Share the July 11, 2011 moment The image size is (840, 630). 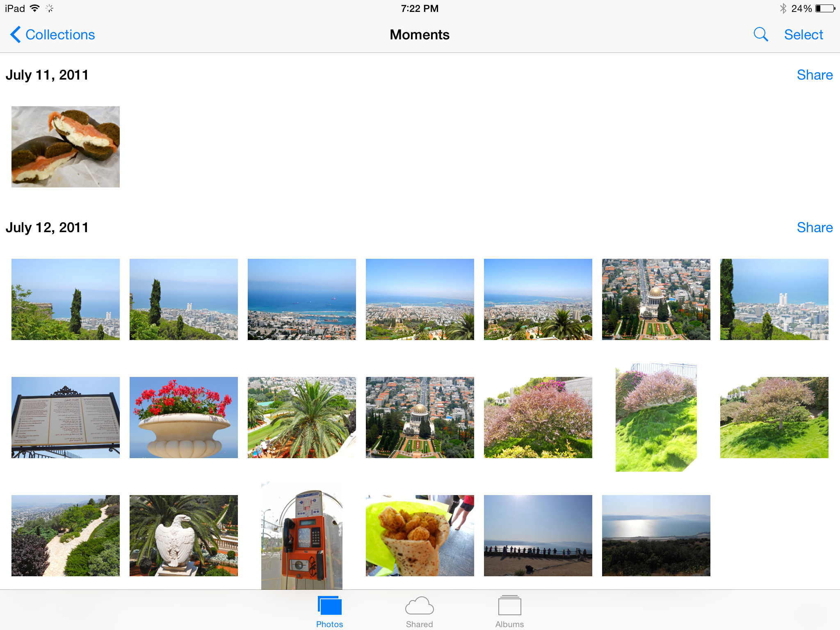click(x=814, y=75)
